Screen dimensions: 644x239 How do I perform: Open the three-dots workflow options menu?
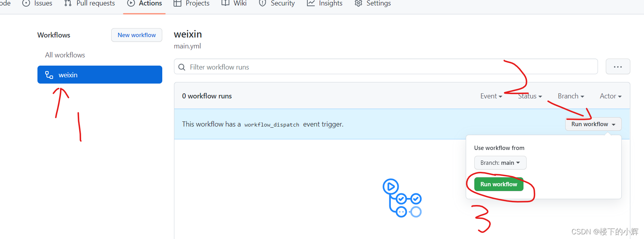click(x=618, y=67)
